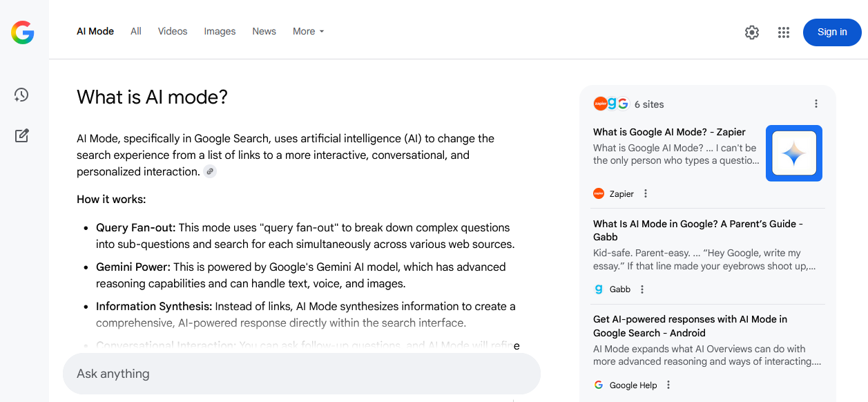The image size is (868, 402).
Task: Click the Zapier favicon in the sites panel
Action: coord(599,193)
